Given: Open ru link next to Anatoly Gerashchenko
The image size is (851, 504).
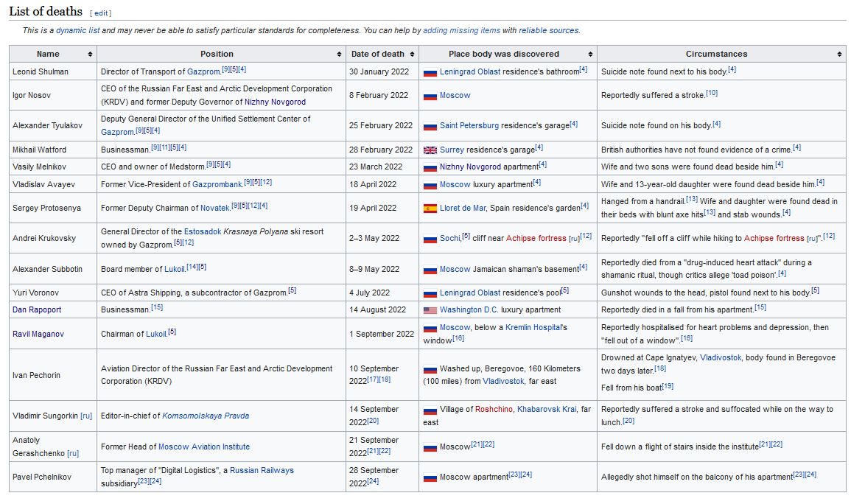Looking at the screenshot, I should (73, 454).
